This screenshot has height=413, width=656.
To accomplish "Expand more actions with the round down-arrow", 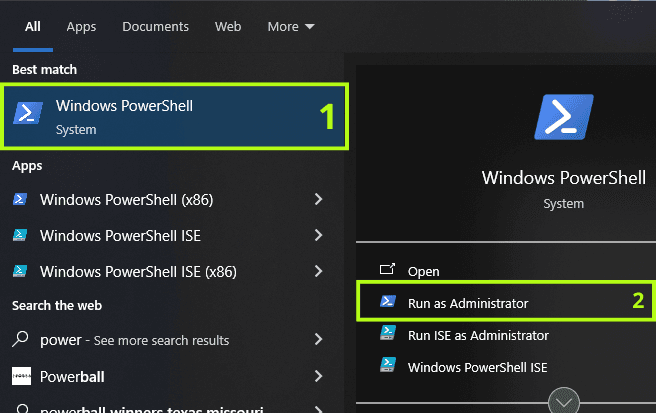I will (x=564, y=401).
